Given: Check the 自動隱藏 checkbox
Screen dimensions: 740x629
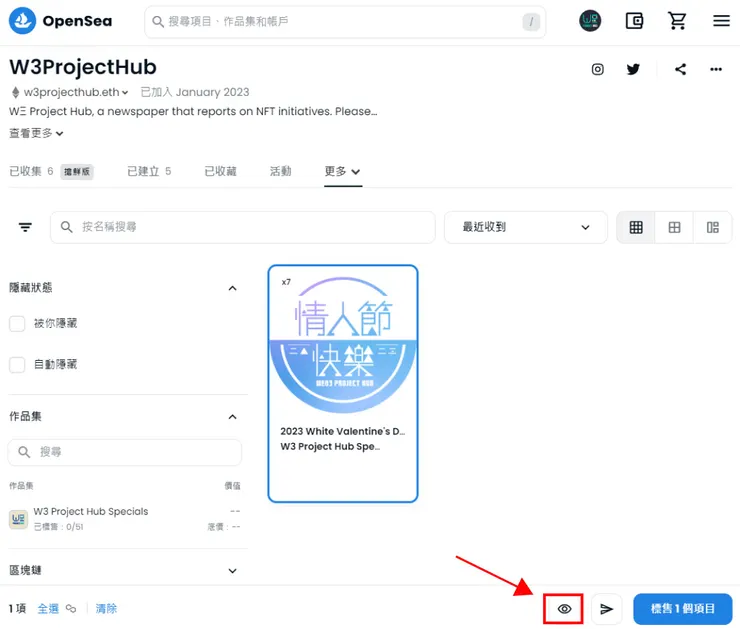Looking at the screenshot, I should point(17,365).
